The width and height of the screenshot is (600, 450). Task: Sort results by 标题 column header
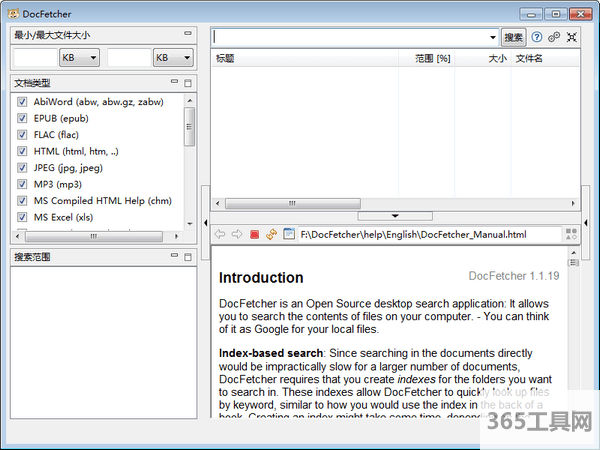(226, 59)
